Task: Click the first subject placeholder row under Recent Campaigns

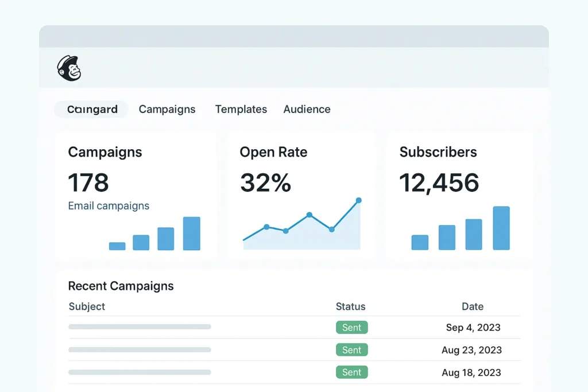Action: click(x=139, y=327)
